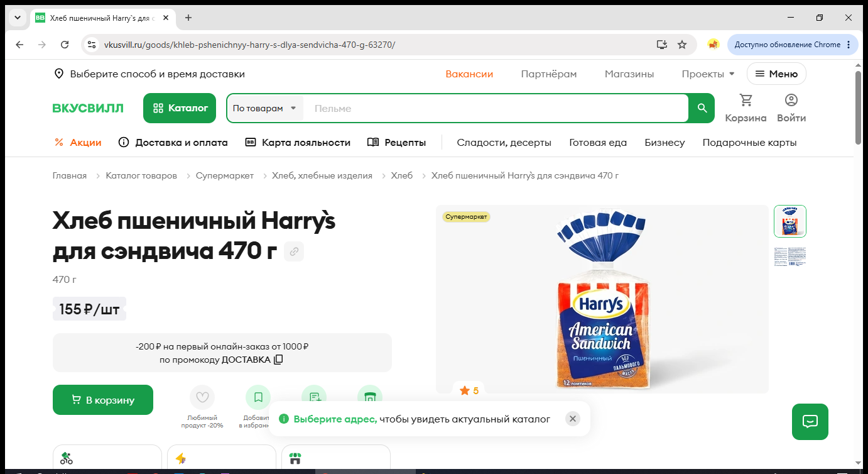The image size is (868, 474).
Task: Click Доступно обновление Chrome button
Action: click(x=793, y=45)
